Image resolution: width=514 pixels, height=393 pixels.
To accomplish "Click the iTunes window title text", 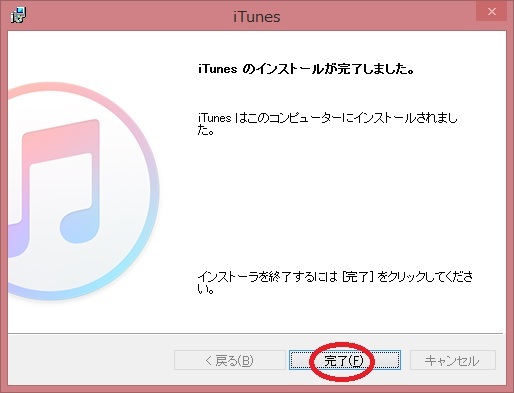I will (257, 17).
